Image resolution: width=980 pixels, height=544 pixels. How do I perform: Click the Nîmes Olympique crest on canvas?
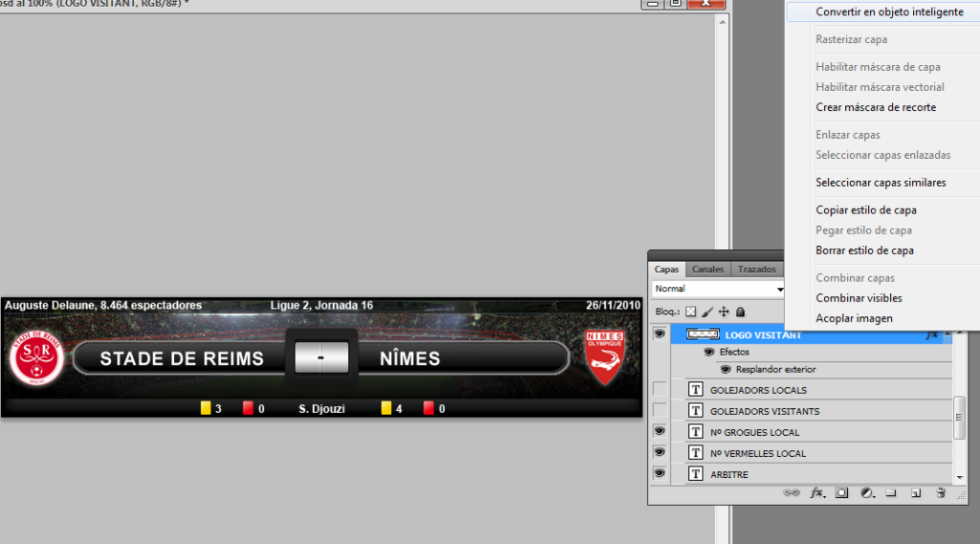point(604,357)
